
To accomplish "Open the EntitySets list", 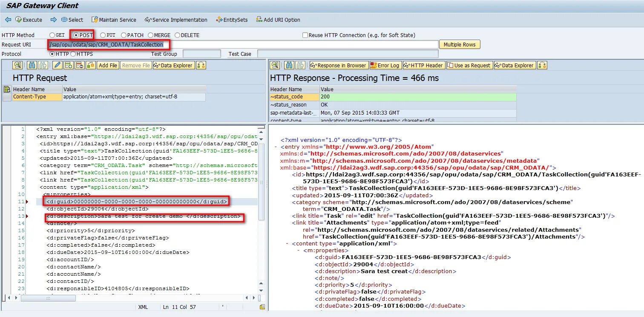I will 232,20.
